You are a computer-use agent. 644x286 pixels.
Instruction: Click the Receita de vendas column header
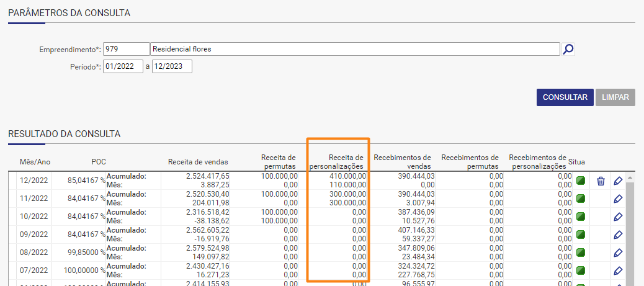pos(198,162)
